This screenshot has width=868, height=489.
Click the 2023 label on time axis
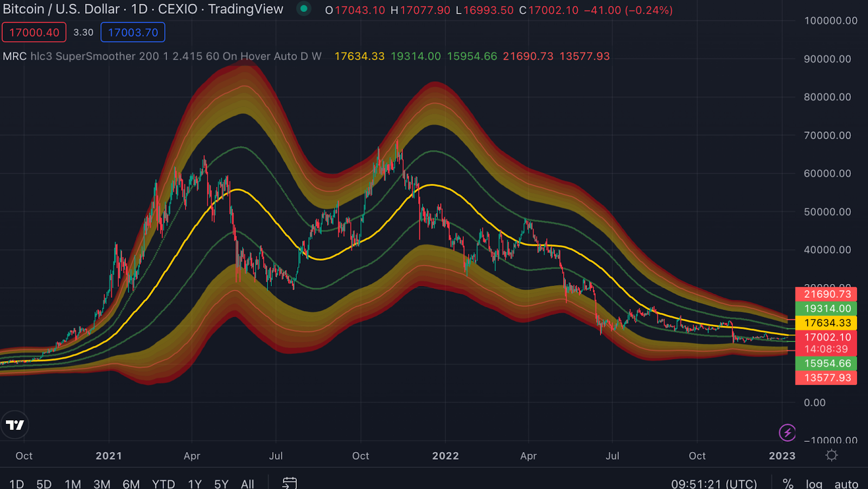coord(782,456)
